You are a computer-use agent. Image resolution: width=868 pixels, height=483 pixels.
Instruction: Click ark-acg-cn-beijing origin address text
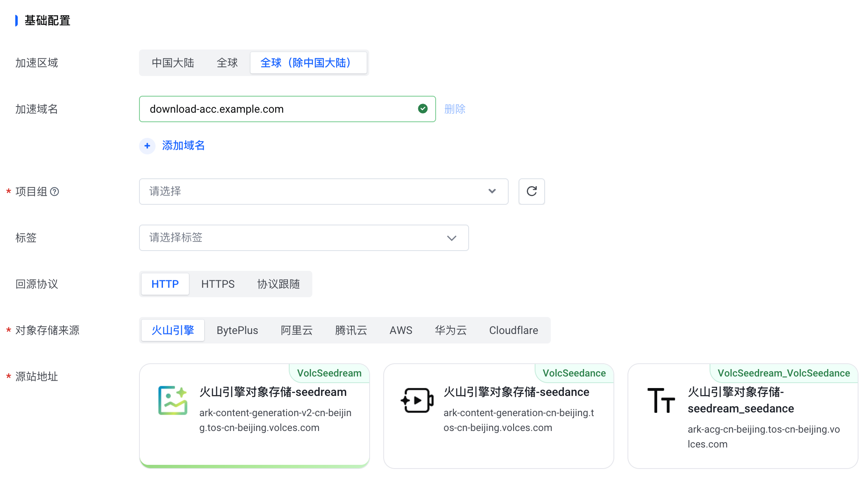point(764,437)
